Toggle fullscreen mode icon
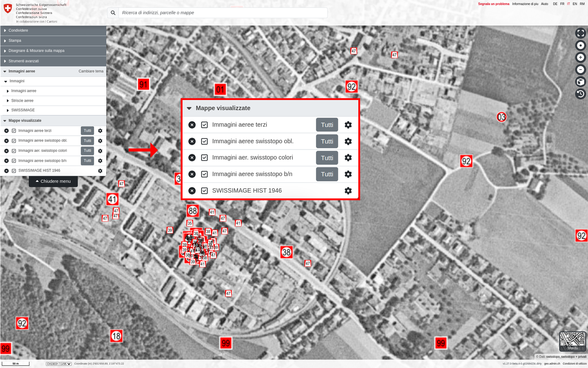 [x=581, y=33]
